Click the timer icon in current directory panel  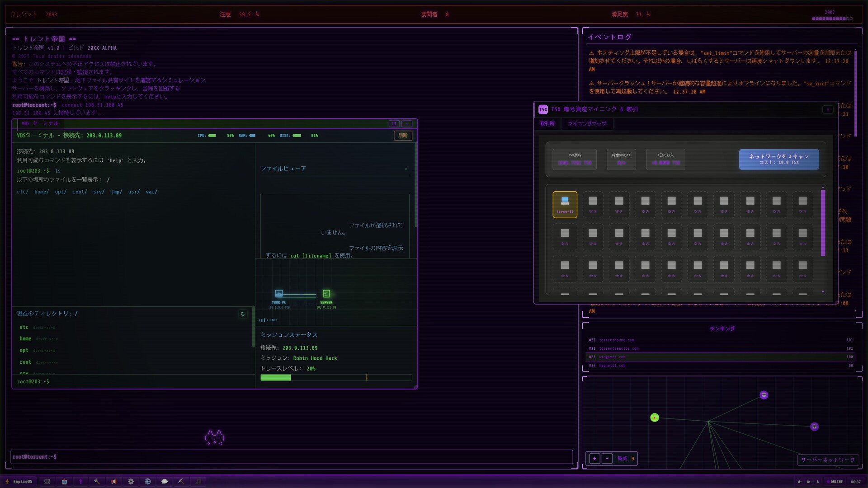pos(243,314)
